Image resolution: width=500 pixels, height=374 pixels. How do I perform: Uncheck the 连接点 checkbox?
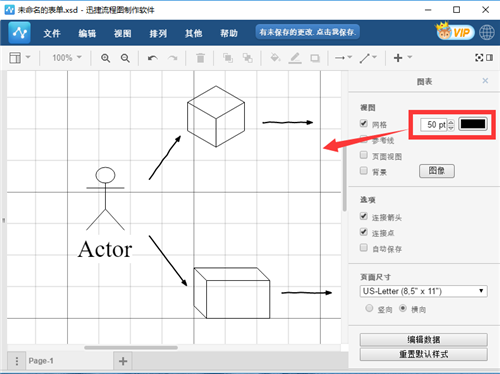point(364,232)
